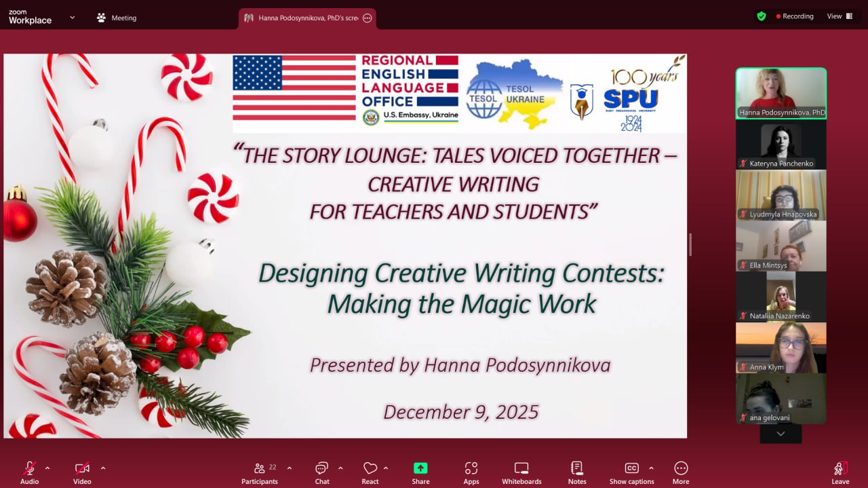Select Hanna Podosynnikova's video thumbnail
Screen dimensions: 868x488
coord(781,93)
